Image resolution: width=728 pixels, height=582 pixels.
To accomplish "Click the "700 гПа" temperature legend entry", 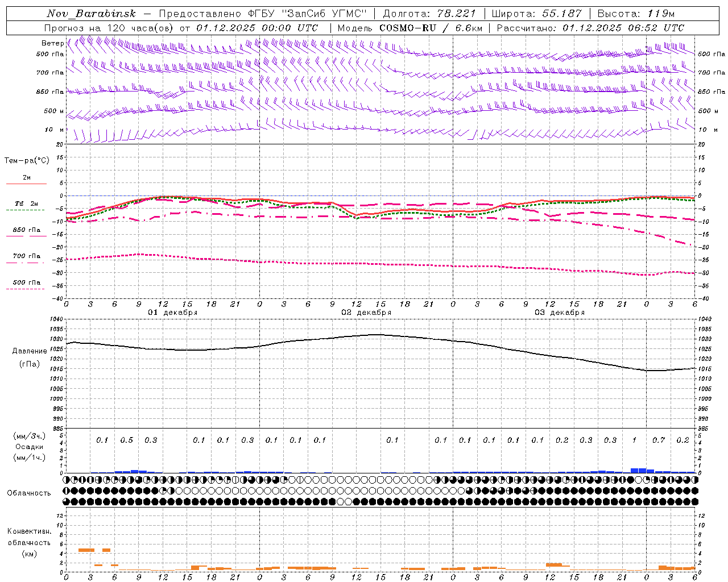I will 27,256.
